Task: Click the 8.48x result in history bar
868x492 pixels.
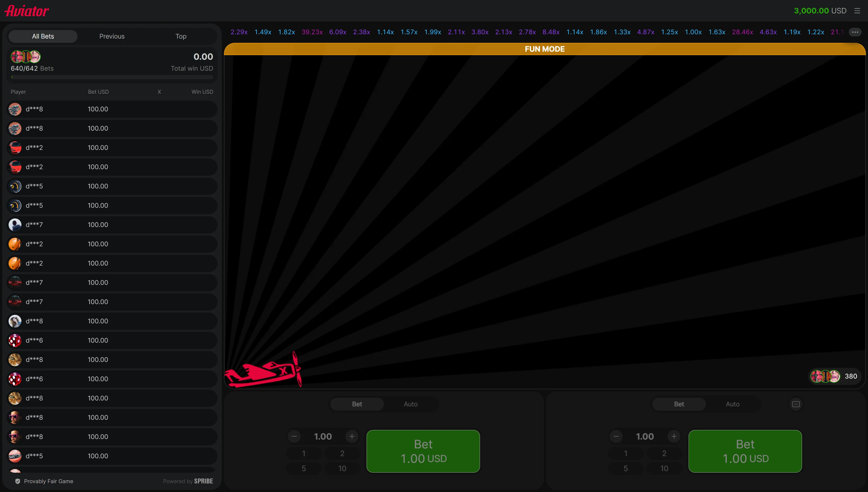Action: coord(551,32)
